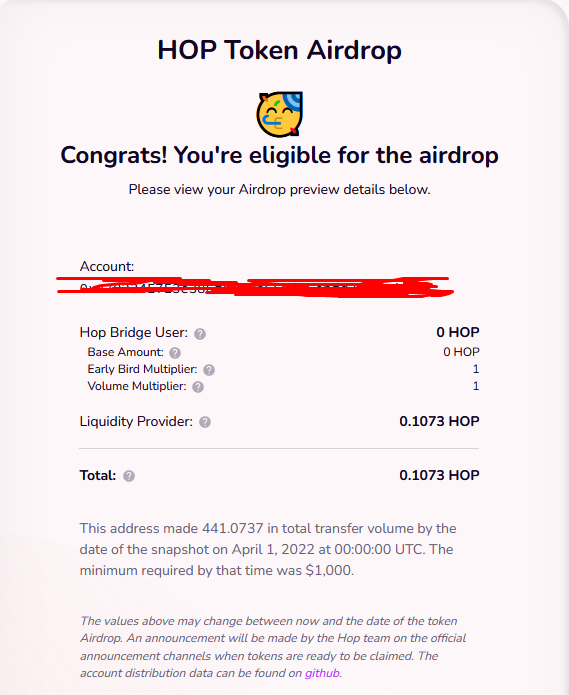Click the Early Bird Multiplier value 1
569x695 pixels.
476,369
